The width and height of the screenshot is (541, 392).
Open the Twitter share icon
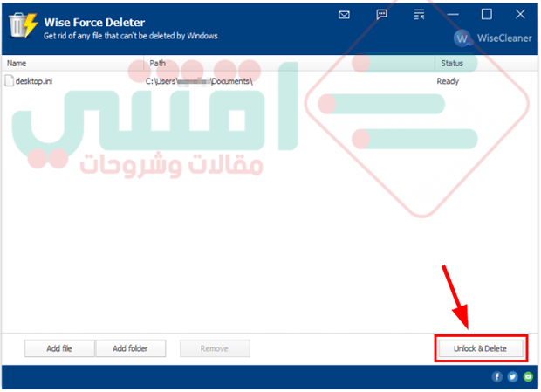click(x=512, y=376)
